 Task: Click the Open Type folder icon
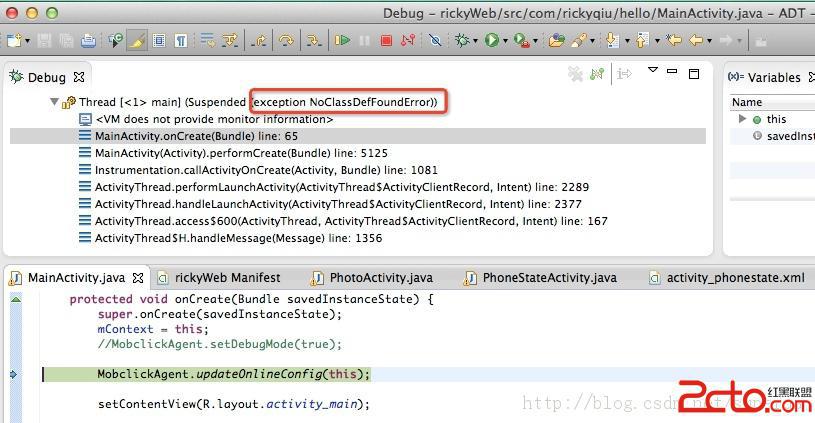click(556, 40)
